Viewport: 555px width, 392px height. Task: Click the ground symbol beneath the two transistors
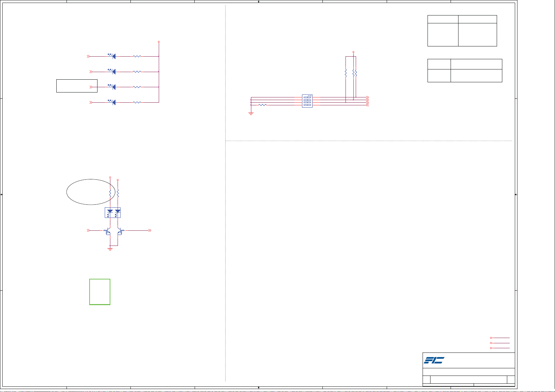[x=110, y=249]
